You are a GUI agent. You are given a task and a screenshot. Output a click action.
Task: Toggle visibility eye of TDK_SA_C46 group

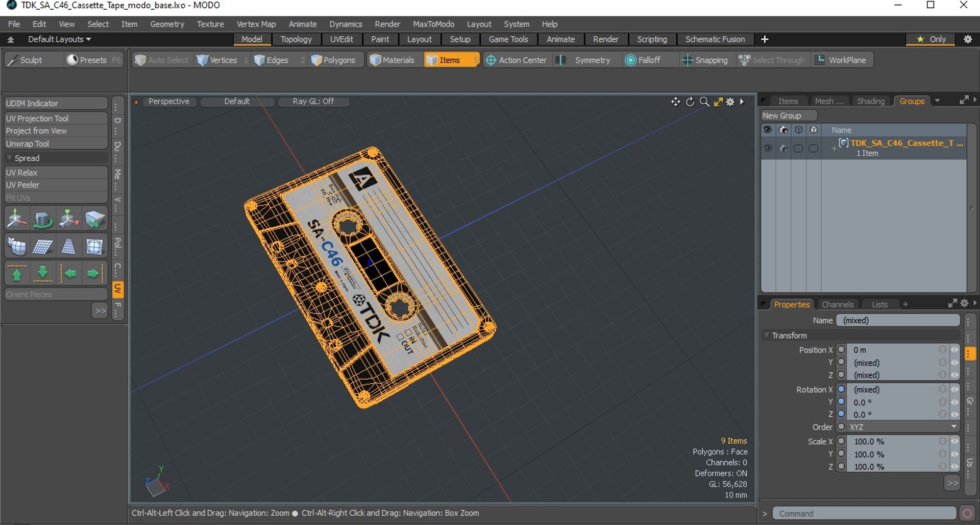pos(768,148)
